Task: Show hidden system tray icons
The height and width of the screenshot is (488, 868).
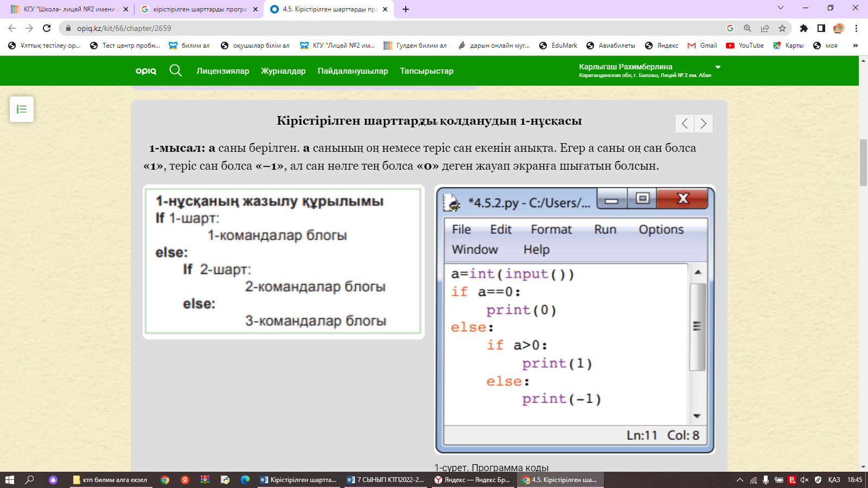Action: pyautogui.click(x=739, y=480)
